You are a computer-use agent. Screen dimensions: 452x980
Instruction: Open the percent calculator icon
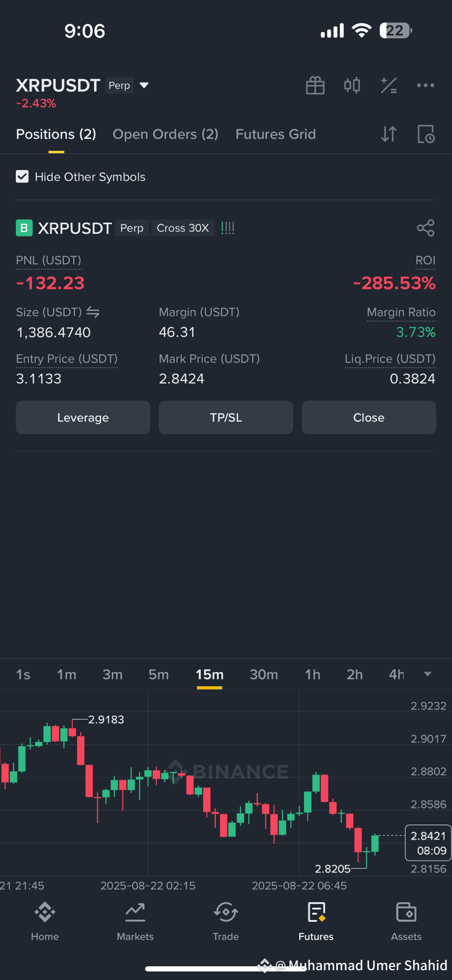pyautogui.click(x=389, y=85)
